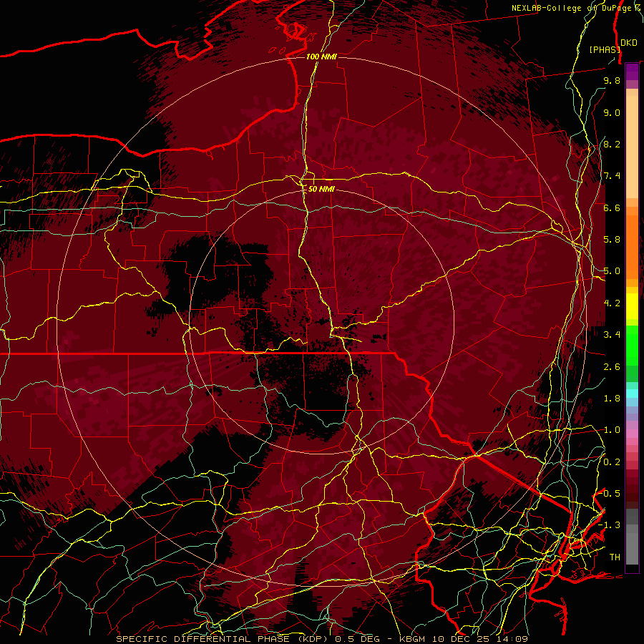Viewport: 644px width, 644px height.
Task: Click the Specific Differential Phase KBGM caption
Action: (x=322, y=639)
